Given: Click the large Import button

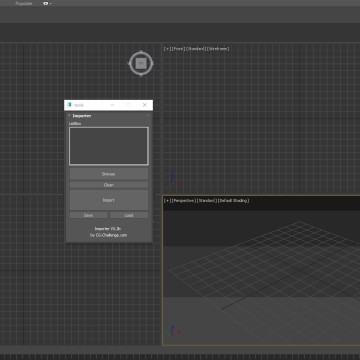Looking at the screenshot, I should point(109,200).
